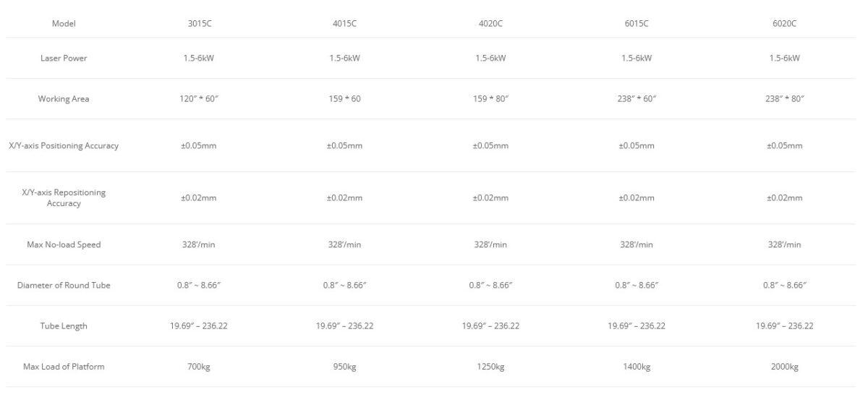Click the 6020C model column header
868x400 pixels.
(x=784, y=23)
